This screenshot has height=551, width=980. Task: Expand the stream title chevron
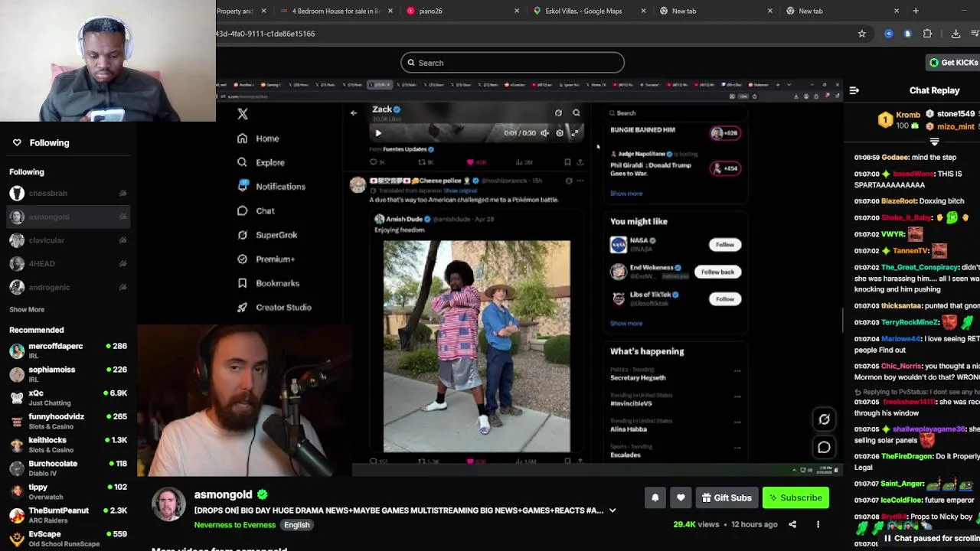tap(612, 510)
